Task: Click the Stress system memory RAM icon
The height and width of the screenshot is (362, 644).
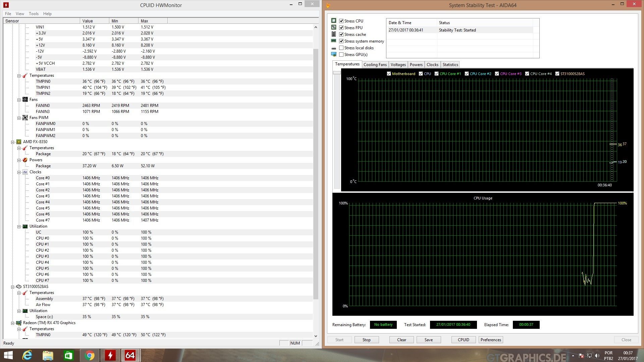Action: tap(334, 41)
